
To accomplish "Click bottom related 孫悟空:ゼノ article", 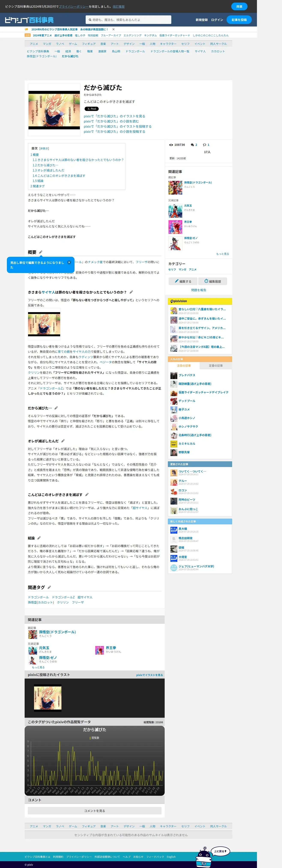I will pos(48,657).
